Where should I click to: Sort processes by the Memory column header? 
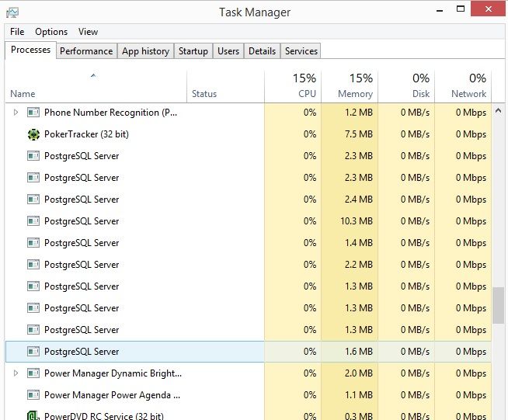(x=349, y=85)
